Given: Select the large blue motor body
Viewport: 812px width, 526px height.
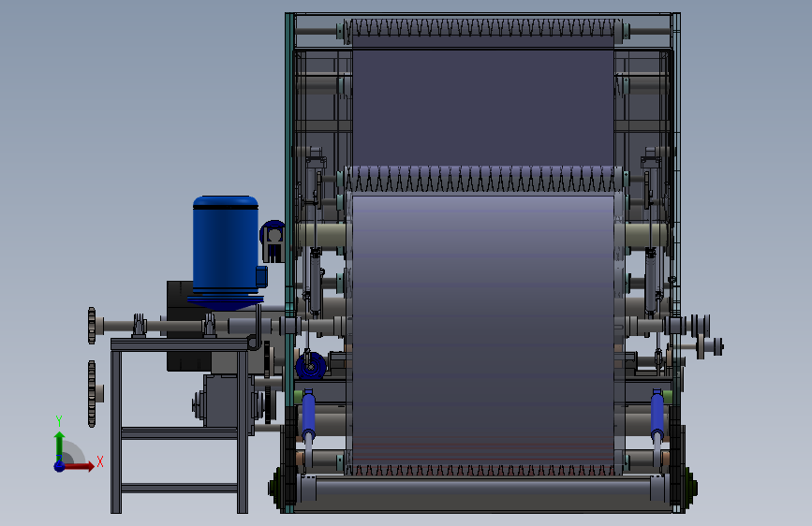Looking at the screenshot, I should [x=226, y=247].
